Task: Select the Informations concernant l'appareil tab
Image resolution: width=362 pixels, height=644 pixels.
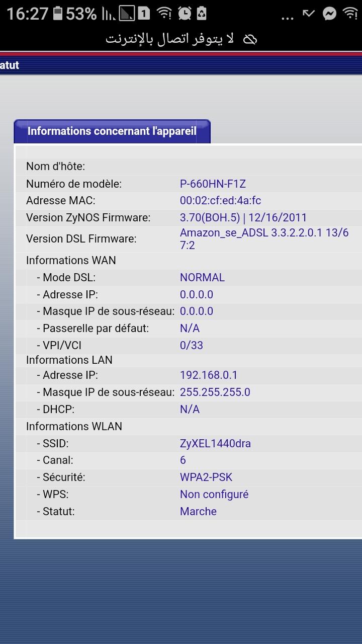Action: (x=112, y=131)
